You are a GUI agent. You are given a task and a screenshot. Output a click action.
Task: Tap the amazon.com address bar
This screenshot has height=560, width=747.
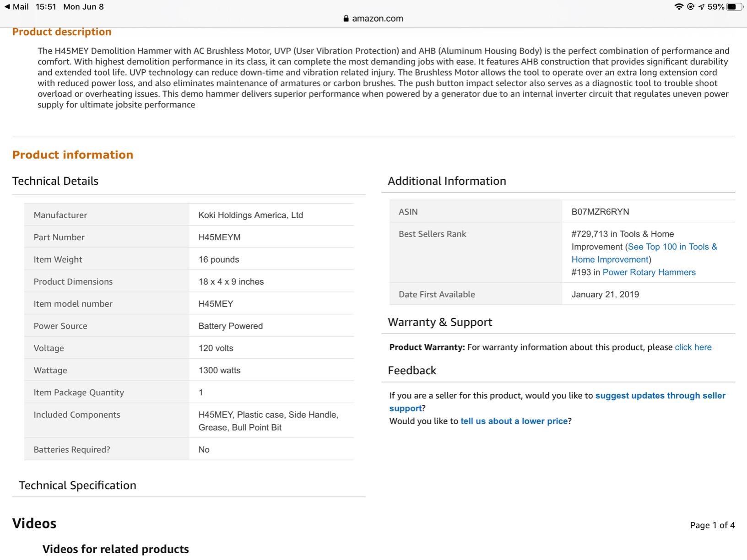pos(373,19)
